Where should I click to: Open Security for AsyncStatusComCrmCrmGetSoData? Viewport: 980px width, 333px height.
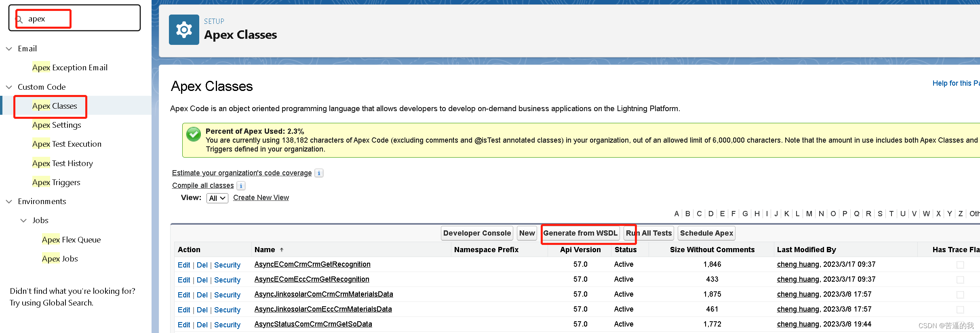click(227, 325)
